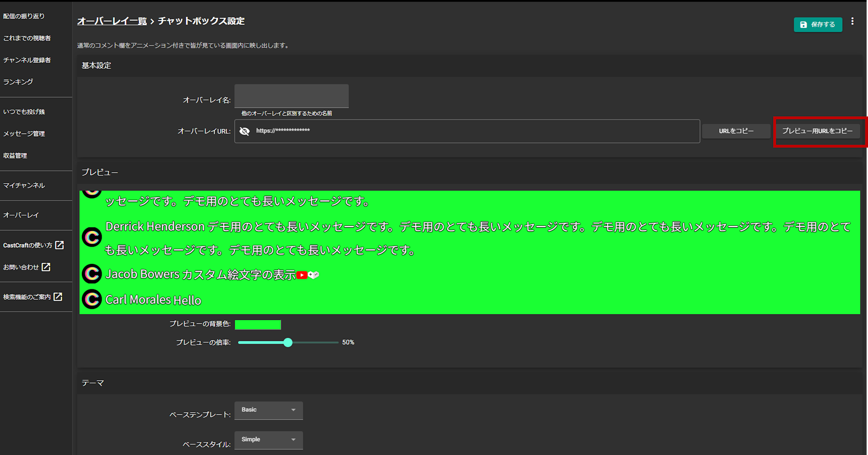Expand the ベーススタイル dropdown showing Simple

[268, 440]
